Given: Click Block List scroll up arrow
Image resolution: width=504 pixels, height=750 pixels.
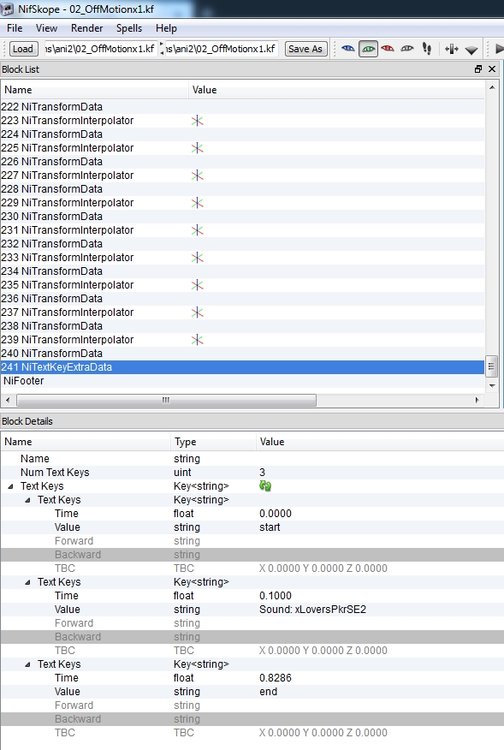Looking at the screenshot, I should pyautogui.click(x=492, y=88).
